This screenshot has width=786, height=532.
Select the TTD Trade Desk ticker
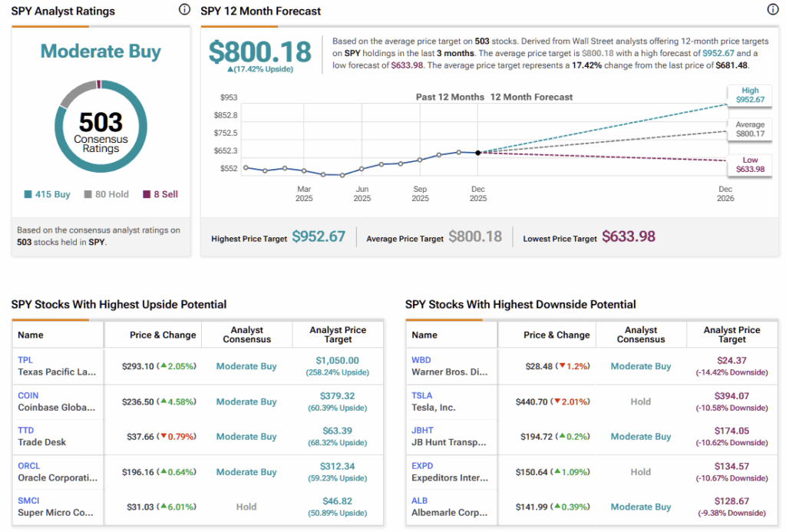coord(26,430)
